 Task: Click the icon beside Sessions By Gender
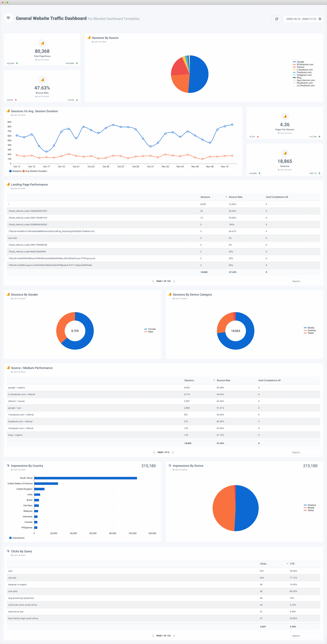(x=8, y=294)
